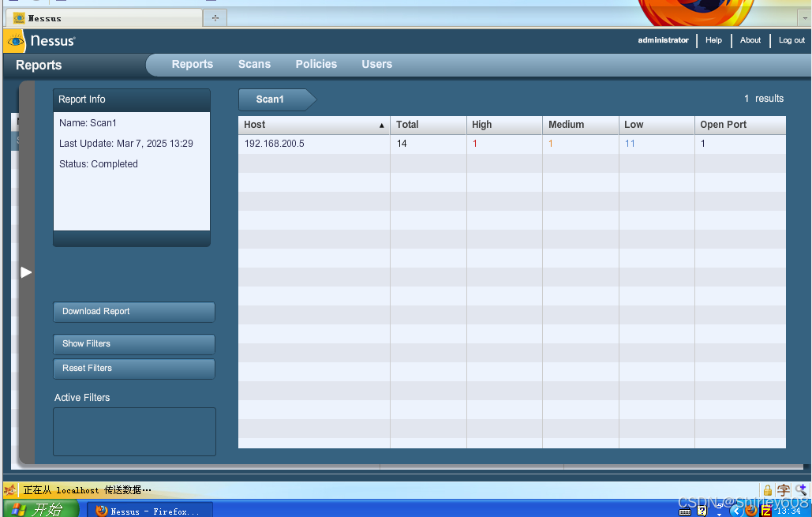Click the Name: Scan1 text

(x=88, y=123)
